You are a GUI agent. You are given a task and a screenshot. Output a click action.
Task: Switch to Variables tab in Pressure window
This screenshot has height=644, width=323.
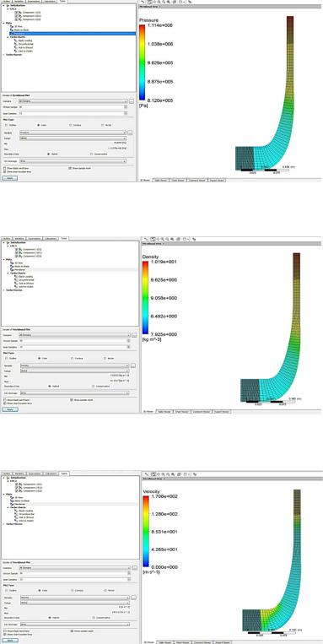click(19, 2)
